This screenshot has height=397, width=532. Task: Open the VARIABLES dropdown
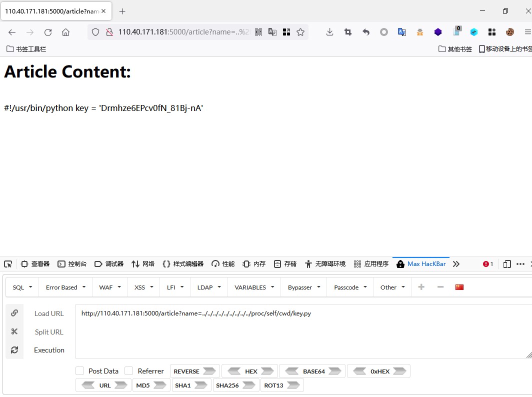pyautogui.click(x=254, y=287)
